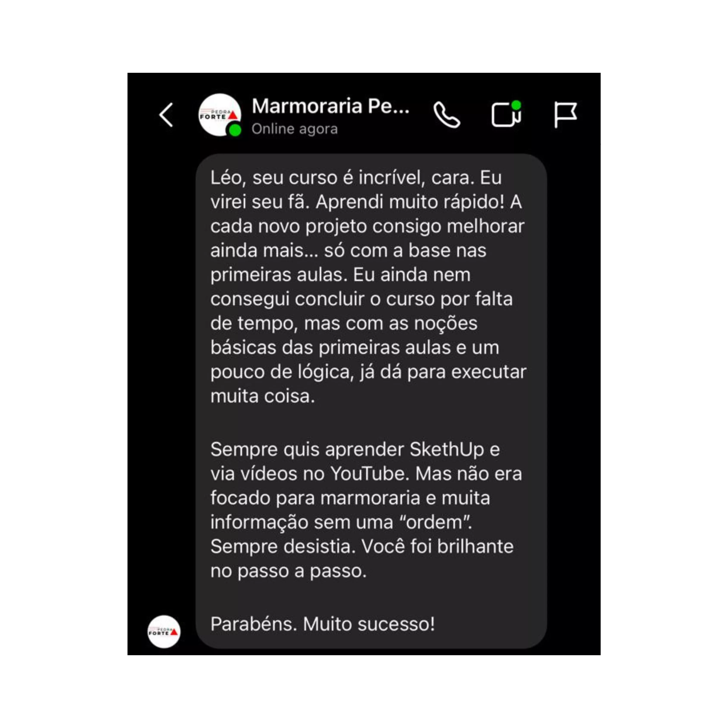Click the line "Parabéns. Muito sucesso!"
728x728 pixels.
322,624
